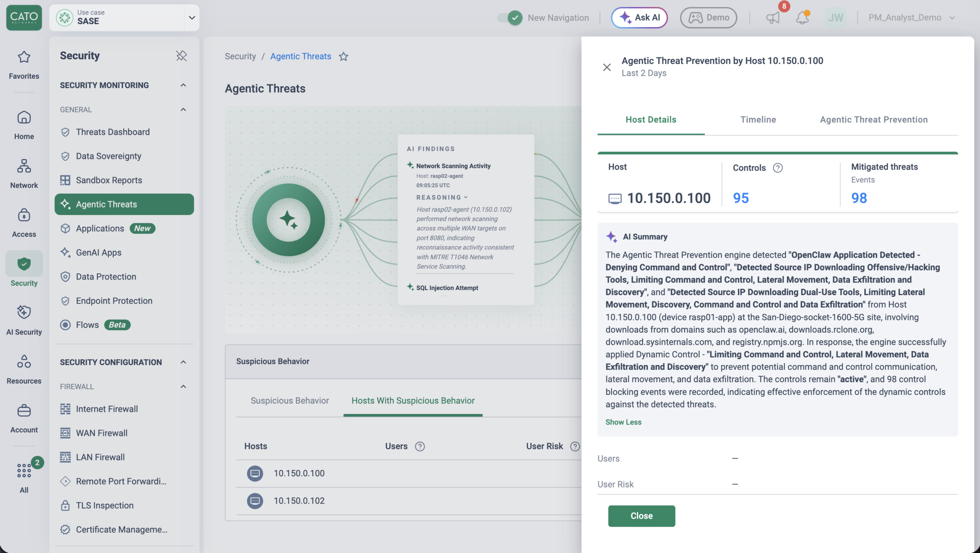Click Controls count 95
Screen dimensions: 980x553
pyautogui.click(x=740, y=198)
